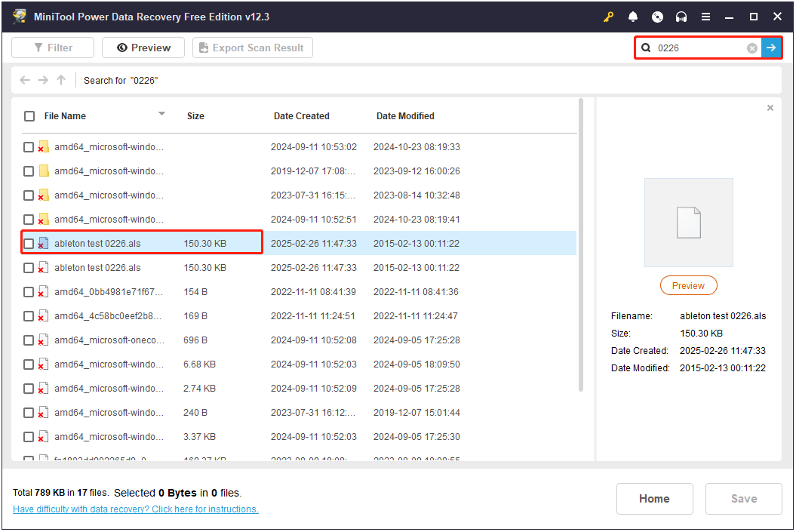Select the amd64_0bb4981e71f67 file name
Screen dimensions: 796x532
pyautogui.click(x=109, y=292)
